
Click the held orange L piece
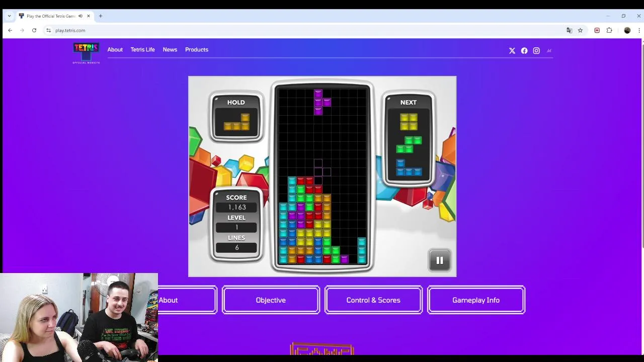coord(236,122)
